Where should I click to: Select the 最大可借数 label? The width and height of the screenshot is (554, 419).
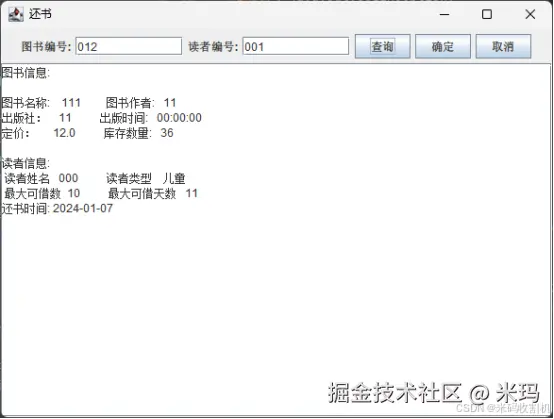pos(33,194)
